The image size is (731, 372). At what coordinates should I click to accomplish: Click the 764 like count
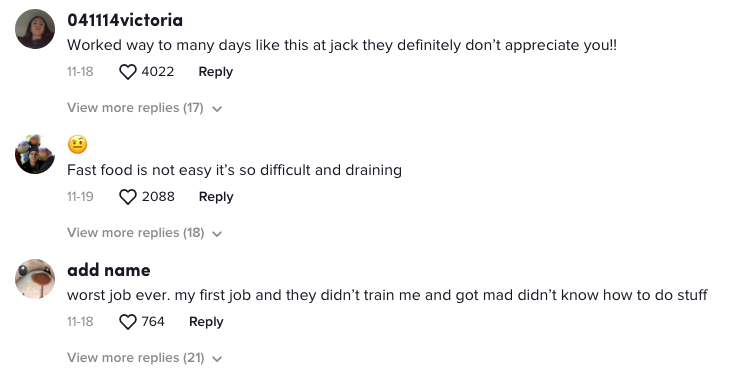pyautogui.click(x=153, y=322)
